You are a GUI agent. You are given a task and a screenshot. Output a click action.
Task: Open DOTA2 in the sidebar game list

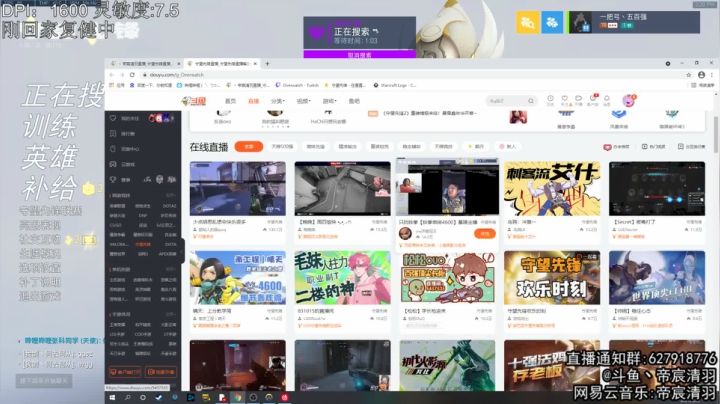pos(169,206)
